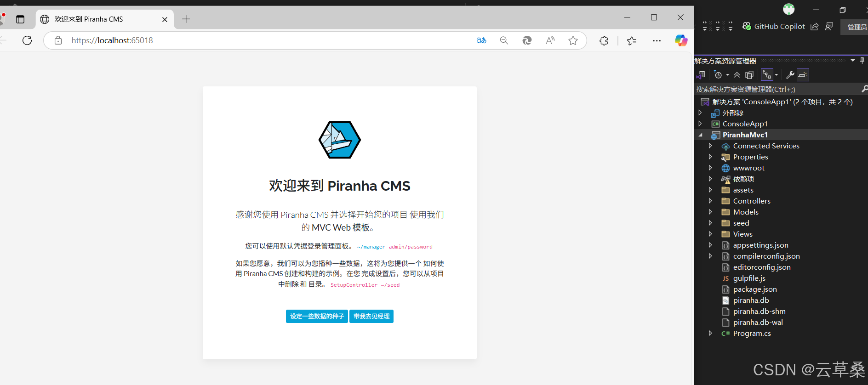Refresh the browser page
Screen dimensions: 868x385
27,40
